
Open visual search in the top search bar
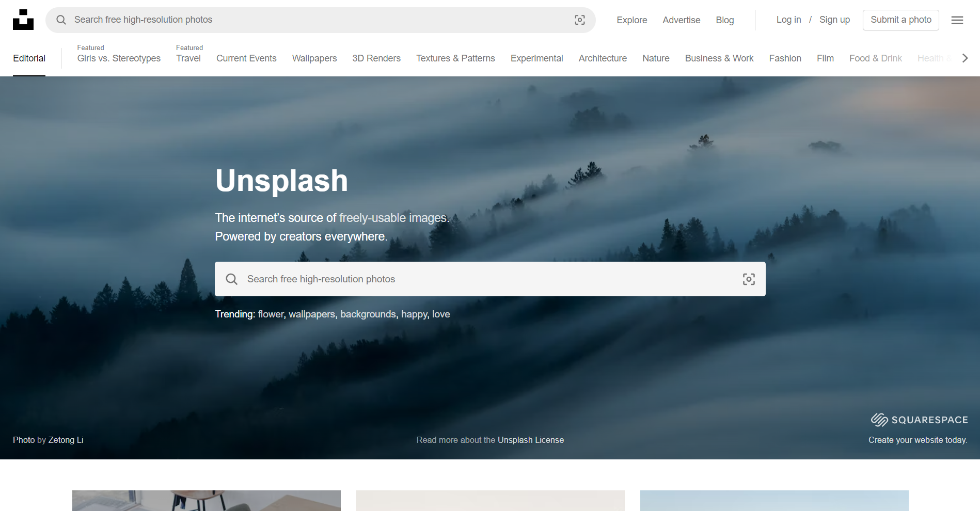pyautogui.click(x=580, y=20)
